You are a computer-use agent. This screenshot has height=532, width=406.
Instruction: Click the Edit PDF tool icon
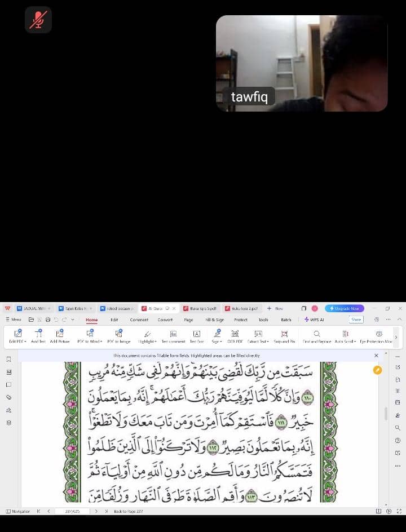[x=18, y=334]
